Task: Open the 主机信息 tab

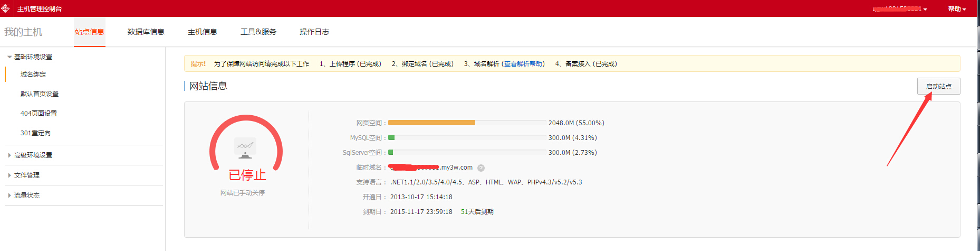Action: point(202,32)
